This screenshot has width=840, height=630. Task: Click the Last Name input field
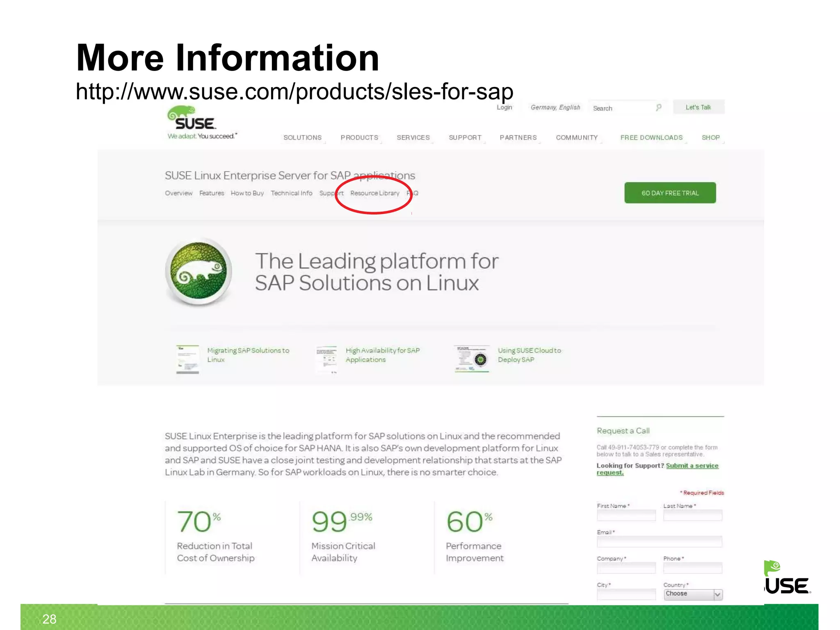click(693, 516)
